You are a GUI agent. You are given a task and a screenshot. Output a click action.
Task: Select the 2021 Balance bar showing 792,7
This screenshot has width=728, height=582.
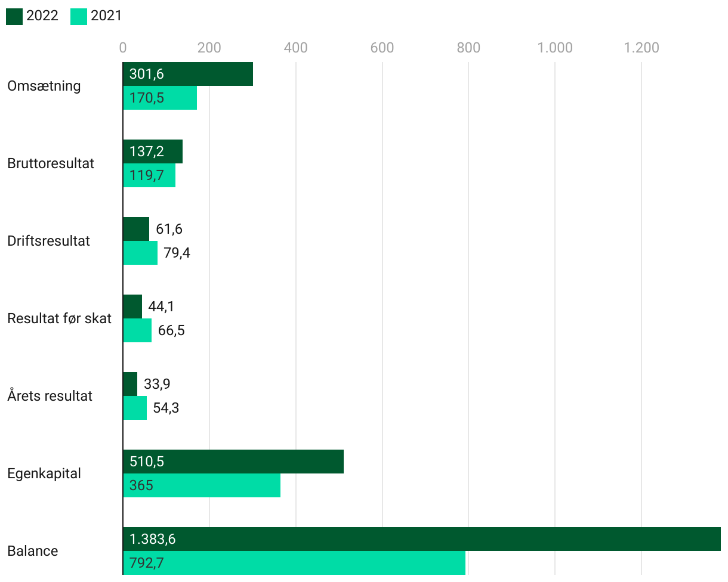294,563
